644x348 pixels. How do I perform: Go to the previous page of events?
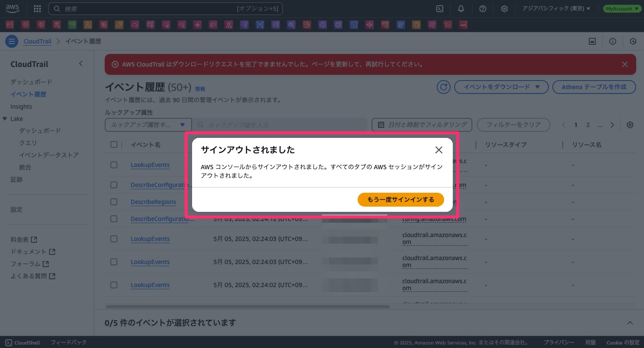(x=564, y=125)
